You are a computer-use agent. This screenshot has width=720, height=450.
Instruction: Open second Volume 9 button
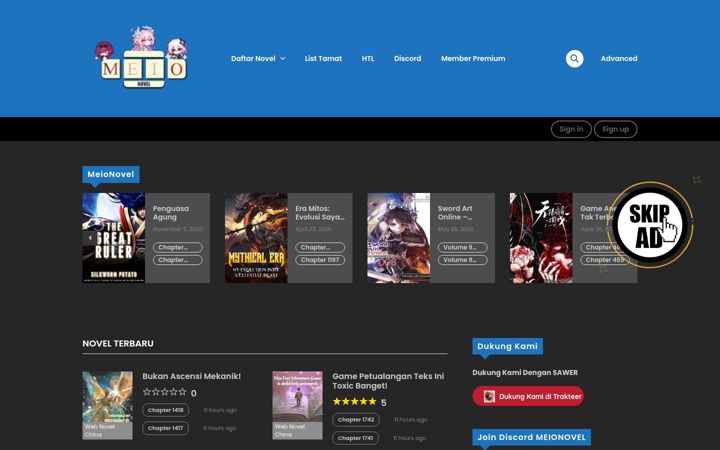pyautogui.click(x=462, y=260)
